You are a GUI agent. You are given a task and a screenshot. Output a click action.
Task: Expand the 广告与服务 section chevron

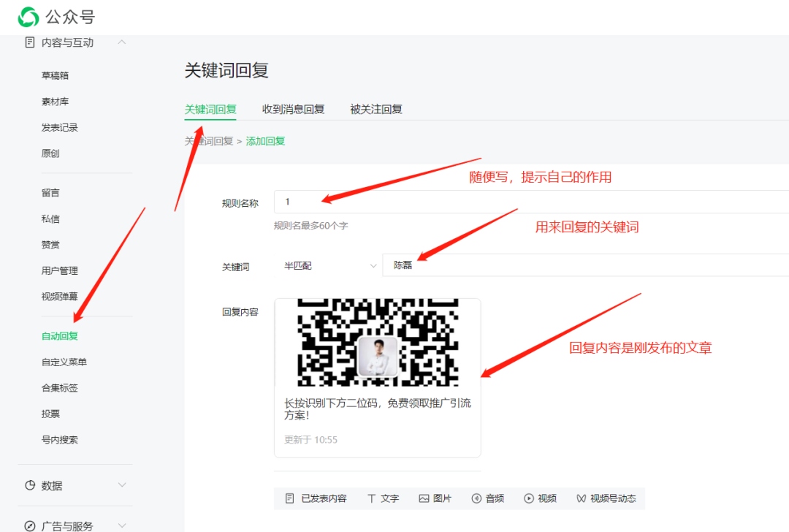coord(122,525)
